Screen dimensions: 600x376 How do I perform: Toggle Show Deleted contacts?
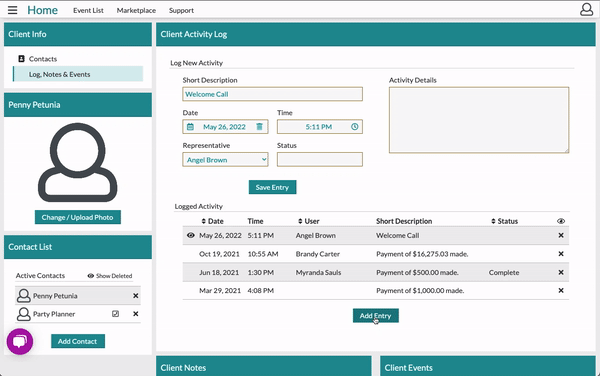pyautogui.click(x=110, y=276)
